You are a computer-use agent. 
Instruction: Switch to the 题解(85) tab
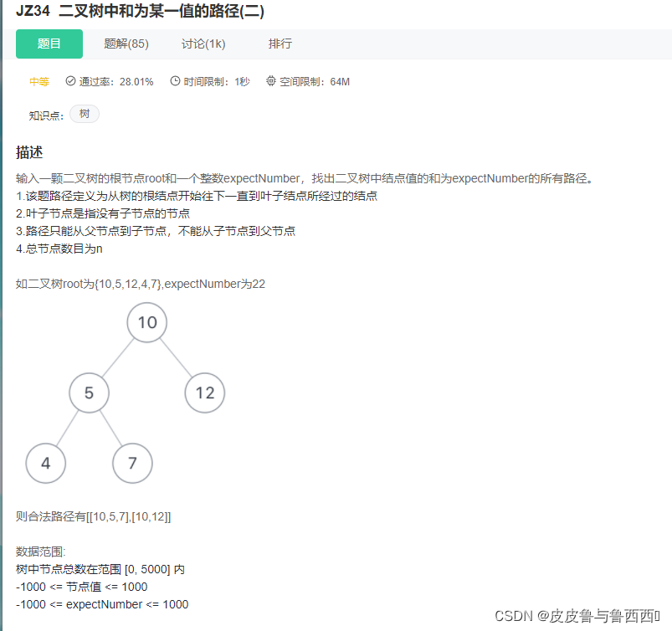(x=126, y=44)
